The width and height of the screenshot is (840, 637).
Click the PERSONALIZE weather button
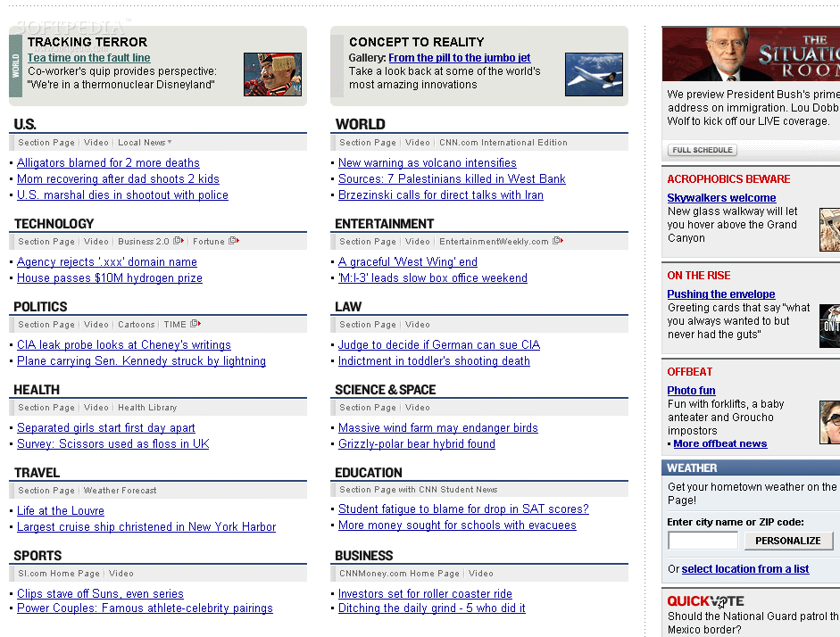click(788, 541)
